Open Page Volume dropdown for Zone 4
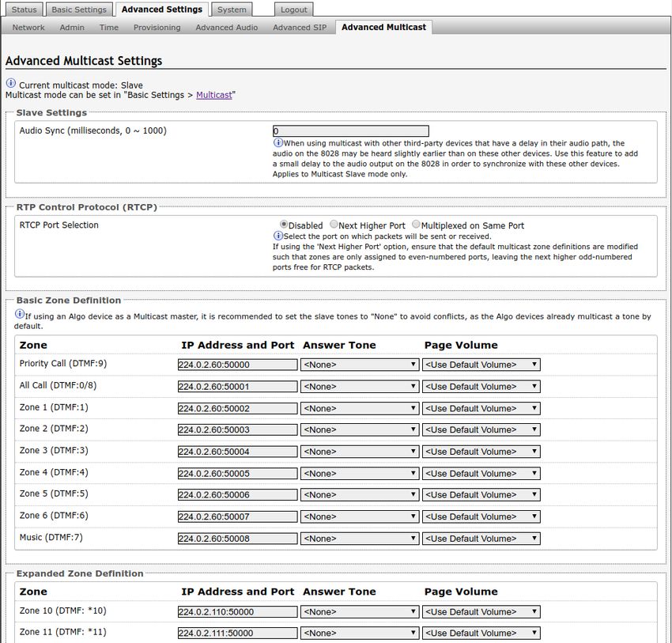 coord(481,474)
